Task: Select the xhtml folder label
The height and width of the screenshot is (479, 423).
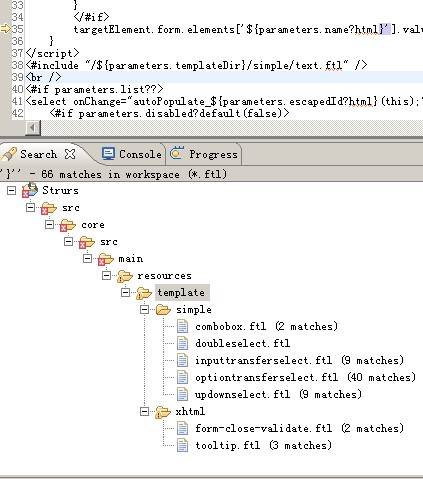Action: tap(190, 411)
